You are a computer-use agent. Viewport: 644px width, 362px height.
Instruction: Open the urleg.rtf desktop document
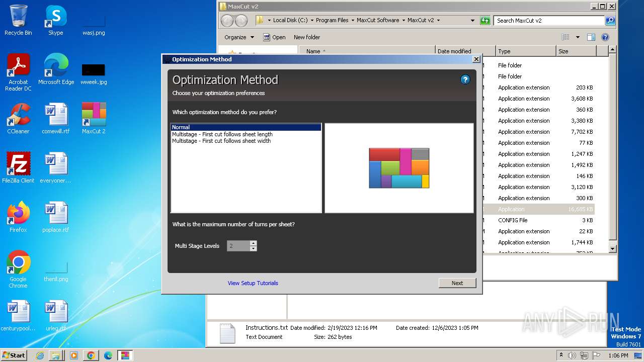pyautogui.click(x=56, y=316)
